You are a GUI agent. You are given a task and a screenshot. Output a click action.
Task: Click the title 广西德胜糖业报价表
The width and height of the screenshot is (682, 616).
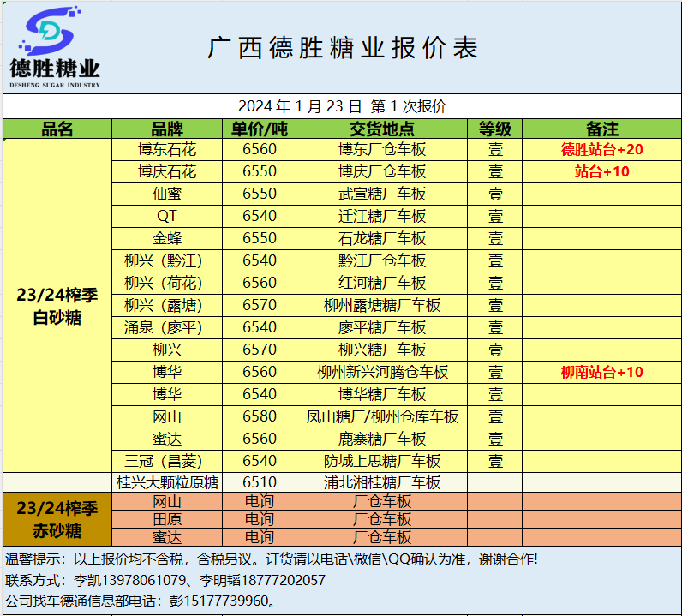[342, 48]
